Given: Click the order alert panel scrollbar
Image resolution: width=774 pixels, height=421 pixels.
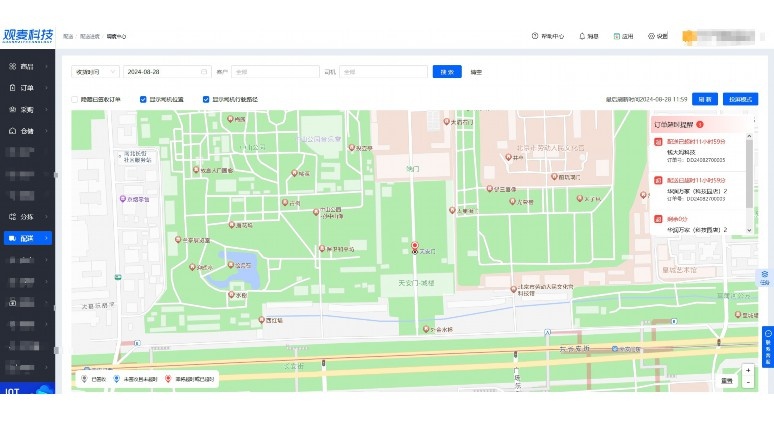Looking at the screenshot, I should (x=749, y=173).
